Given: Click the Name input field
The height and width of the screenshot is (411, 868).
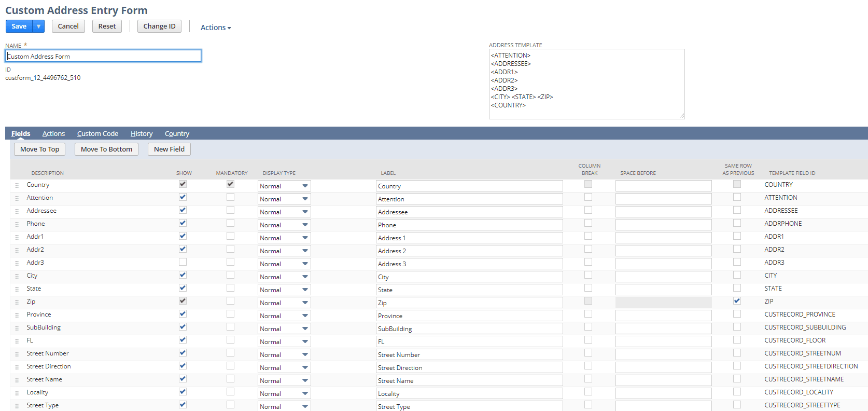Looking at the screenshot, I should click(103, 56).
